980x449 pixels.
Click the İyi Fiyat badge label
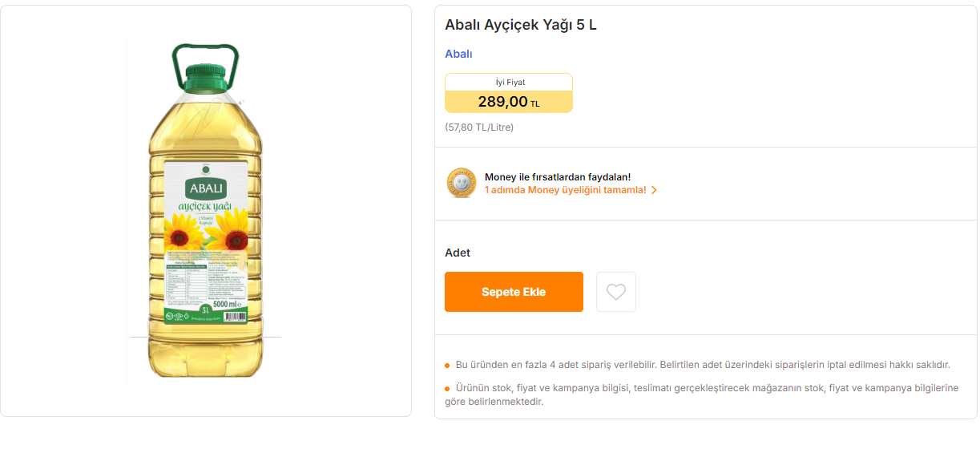click(x=510, y=82)
